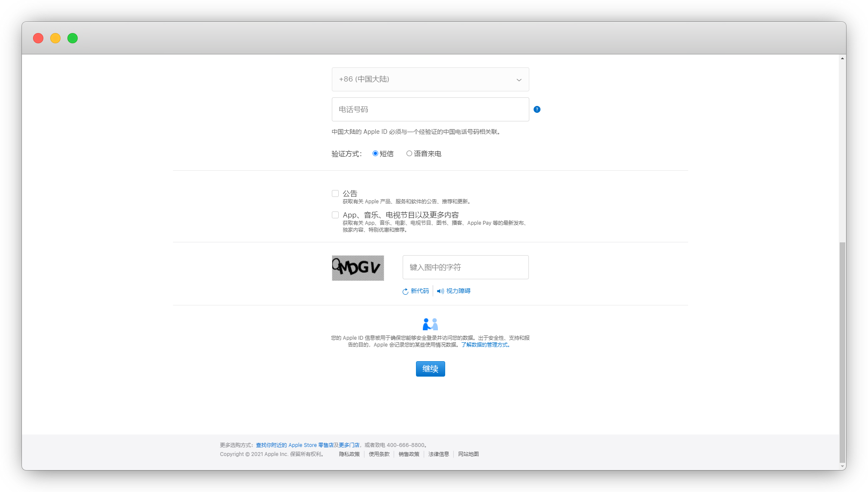Click the 验证方式: label text
The image size is (868, 492).
[346, 154]
